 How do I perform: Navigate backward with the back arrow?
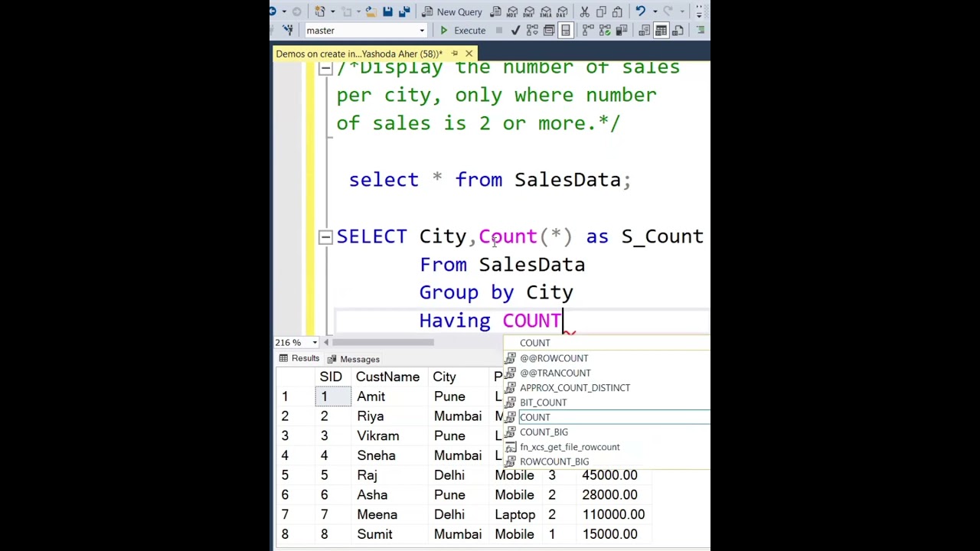[x=273, y=11]
